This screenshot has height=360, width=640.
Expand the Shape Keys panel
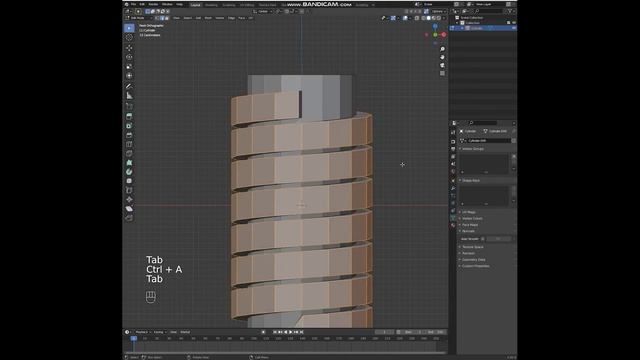(x=471, y=180)
